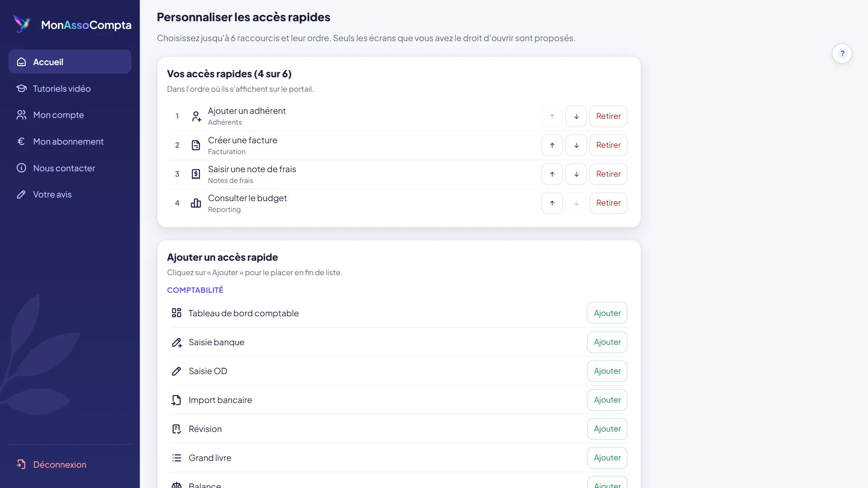Move 'Créer une facture' down

[x=576, y=145]
